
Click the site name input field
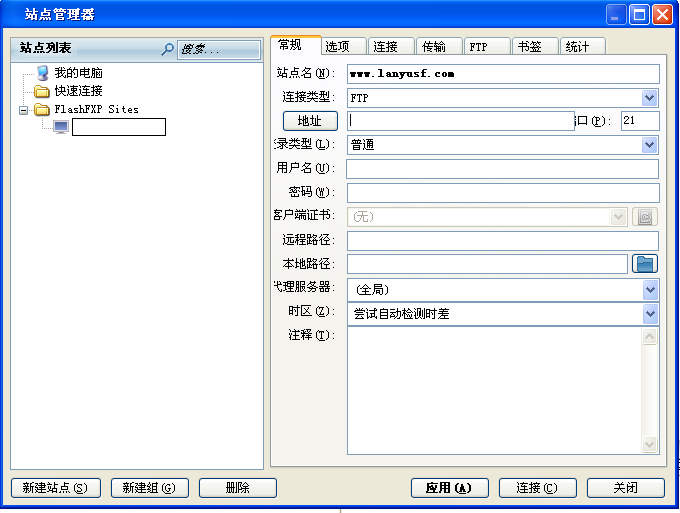[503, 74]
